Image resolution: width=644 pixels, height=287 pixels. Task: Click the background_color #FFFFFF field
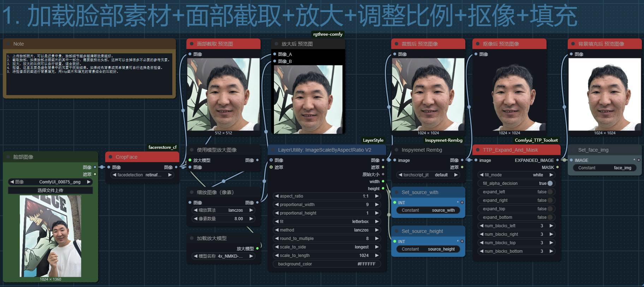click(327, 264)
